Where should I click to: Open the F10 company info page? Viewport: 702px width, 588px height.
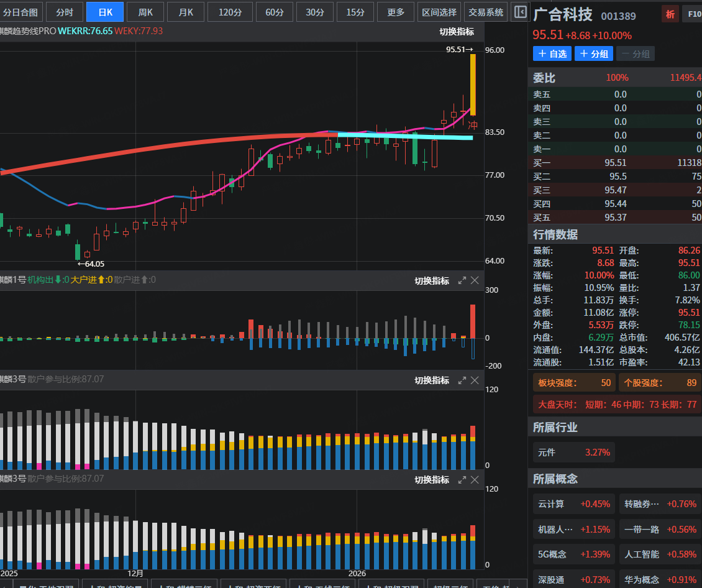click(691, 15)
